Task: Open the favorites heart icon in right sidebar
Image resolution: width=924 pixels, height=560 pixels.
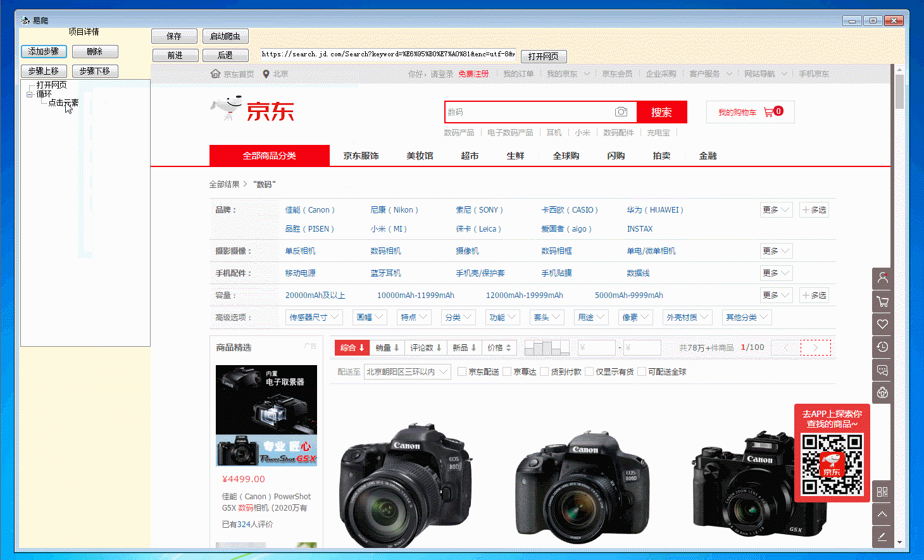Action: (883, 324)
